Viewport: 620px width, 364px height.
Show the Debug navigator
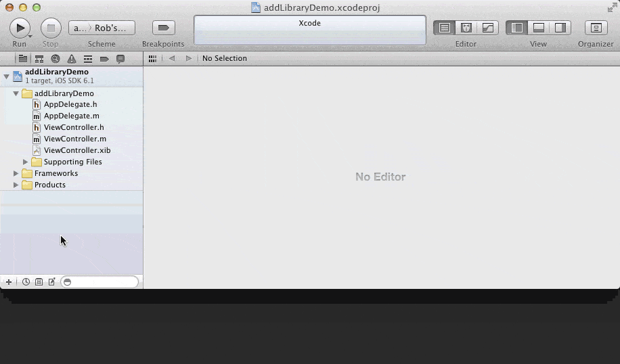[88, 59]
